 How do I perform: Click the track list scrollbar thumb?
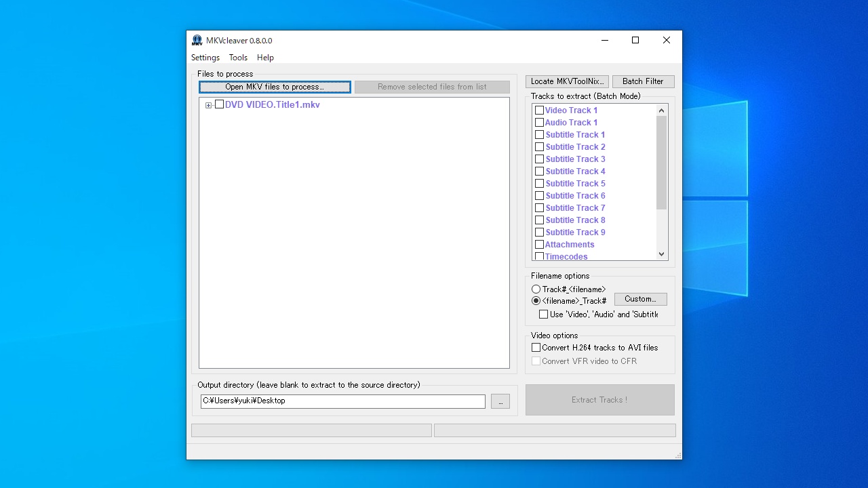click(662, 163)
